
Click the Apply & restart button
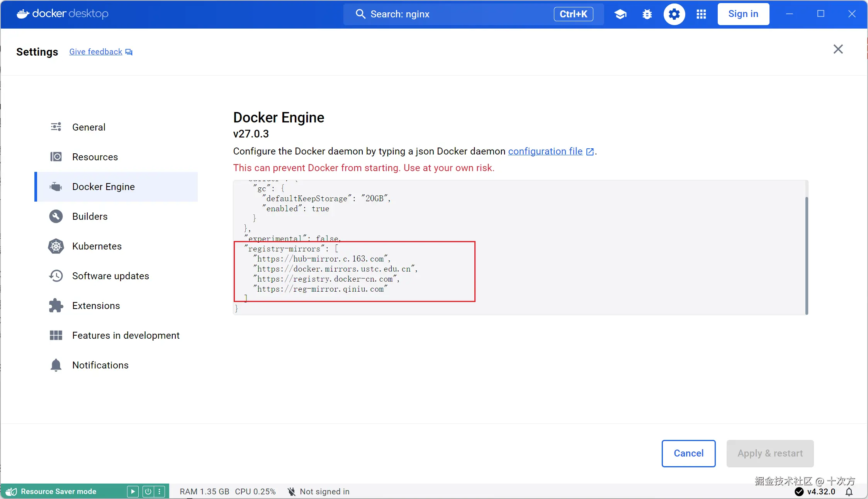click(770, 453)
